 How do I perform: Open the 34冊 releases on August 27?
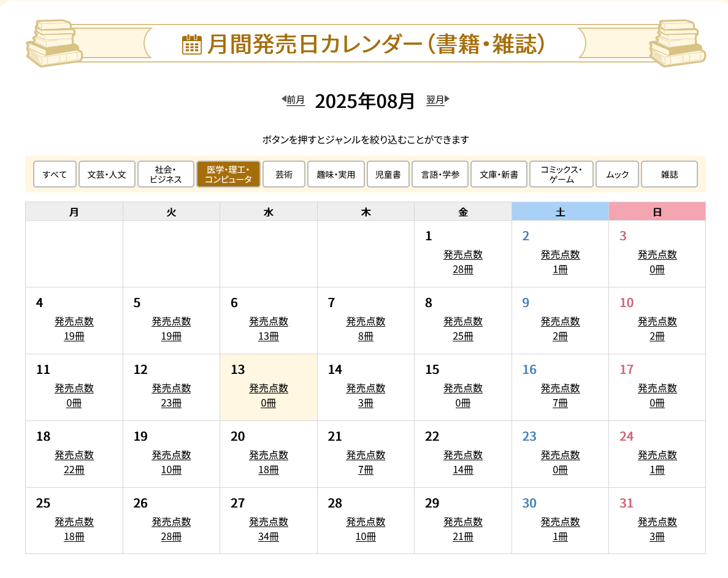click(x=269, y=537)
